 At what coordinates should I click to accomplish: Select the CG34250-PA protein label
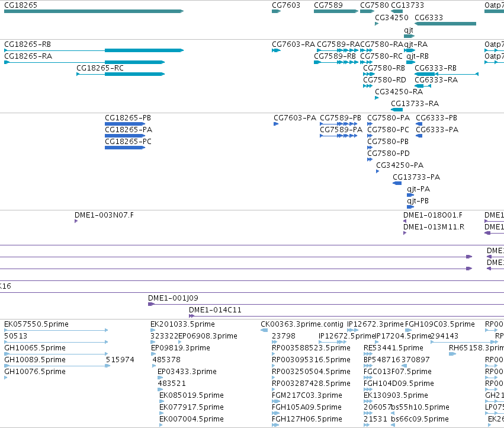point(400,165)
